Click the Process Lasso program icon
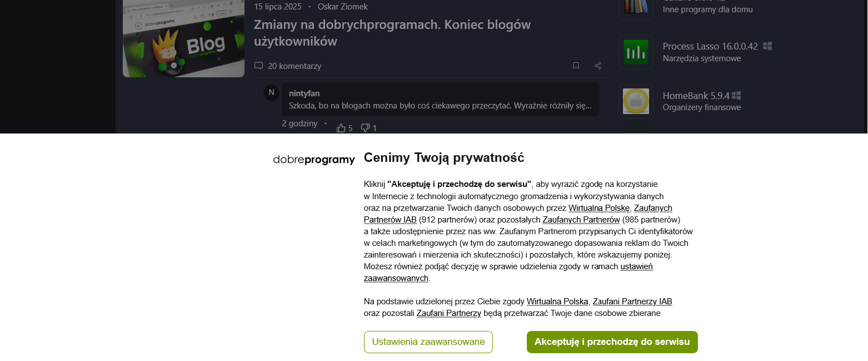The width and height of the screenshot is (868, 361). click(636, 52)
